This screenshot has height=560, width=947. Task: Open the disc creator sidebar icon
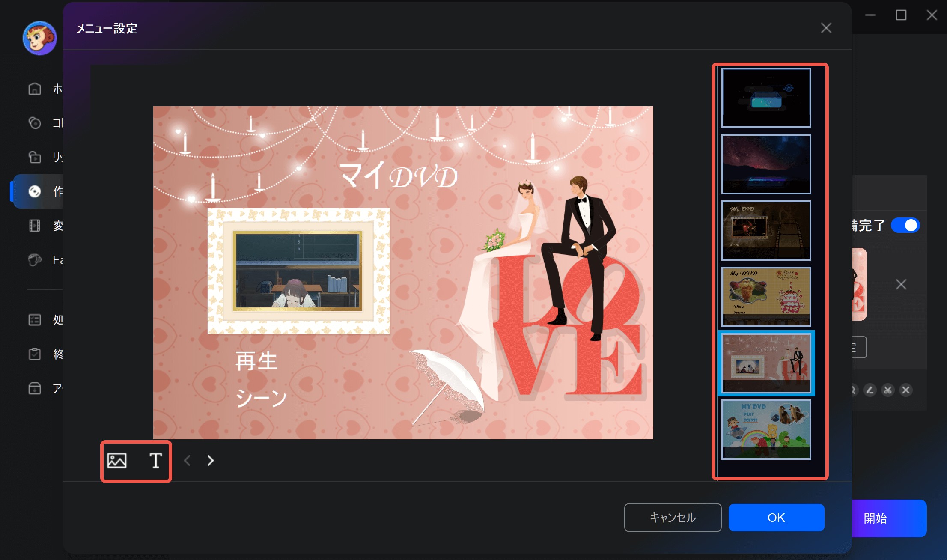coord(35,191)
